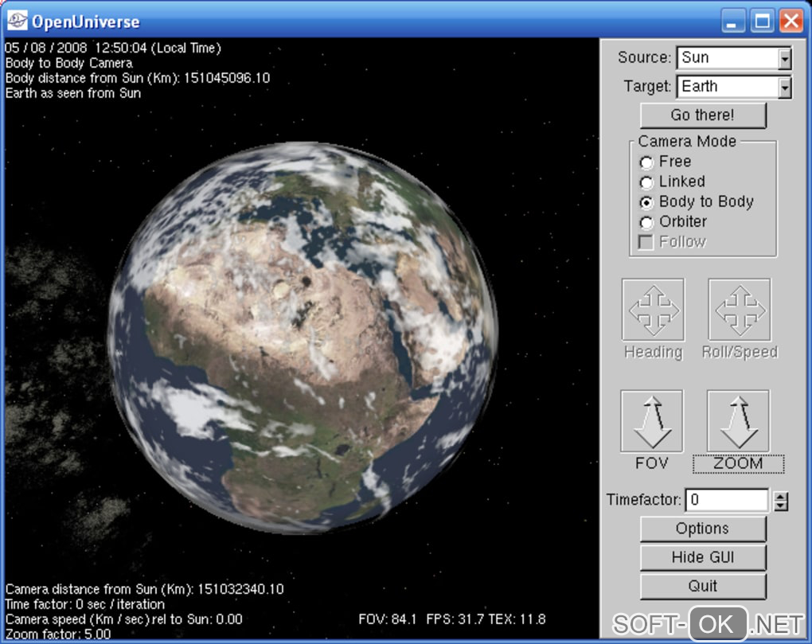The height and width of the screenshot is (644, 812).
Task: Click the Heading directional arrows control
Action: 653,309
